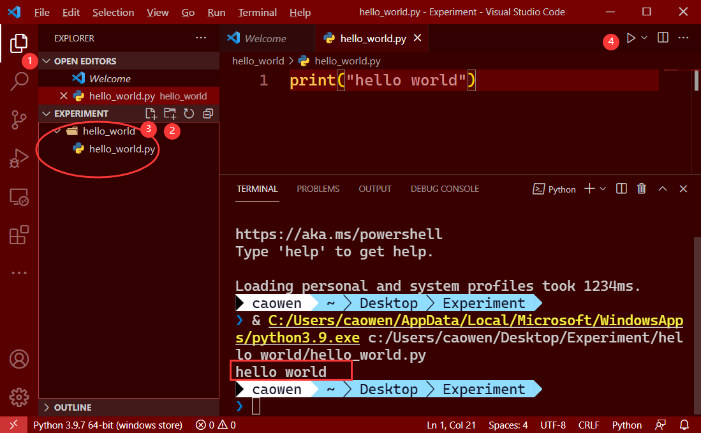Open the Remote Explorer view
Image resolution: width=701 pixels, height=433 pixels.
click(x=19, y=197)
